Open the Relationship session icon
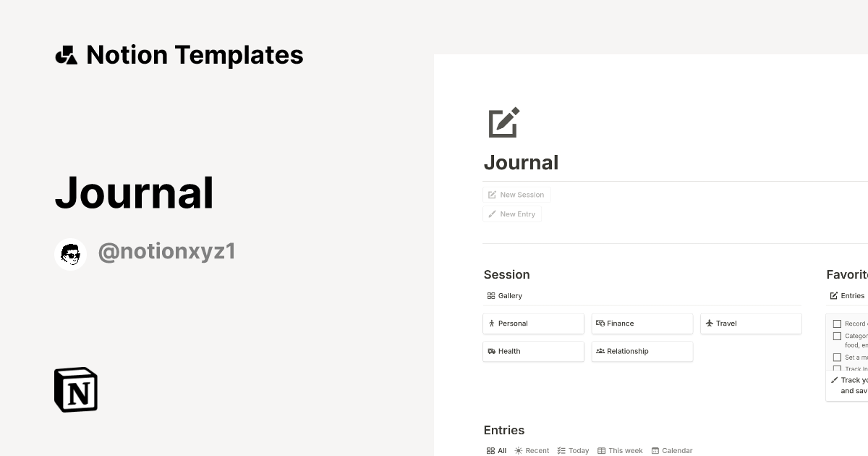This screenshot has width=868, height=456. click(600, 351)
